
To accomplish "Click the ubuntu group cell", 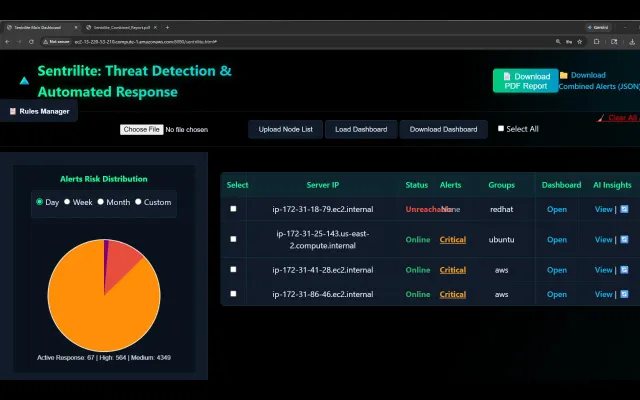I will click(501, 240).
